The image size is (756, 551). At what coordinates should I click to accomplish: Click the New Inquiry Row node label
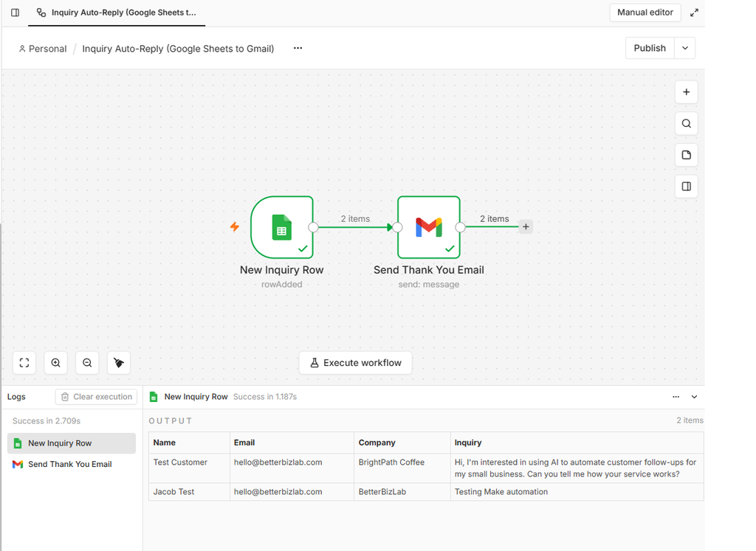281,270
